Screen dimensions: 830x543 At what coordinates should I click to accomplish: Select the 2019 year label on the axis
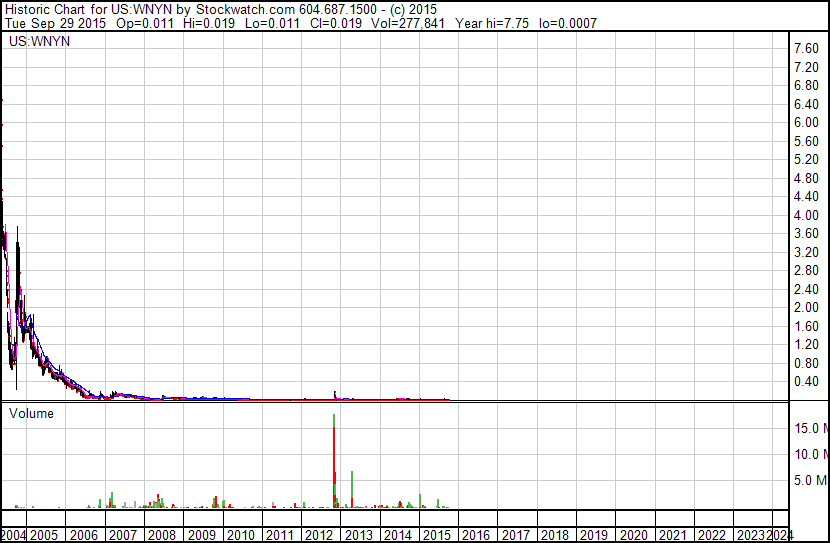click(x=594, y=535)
